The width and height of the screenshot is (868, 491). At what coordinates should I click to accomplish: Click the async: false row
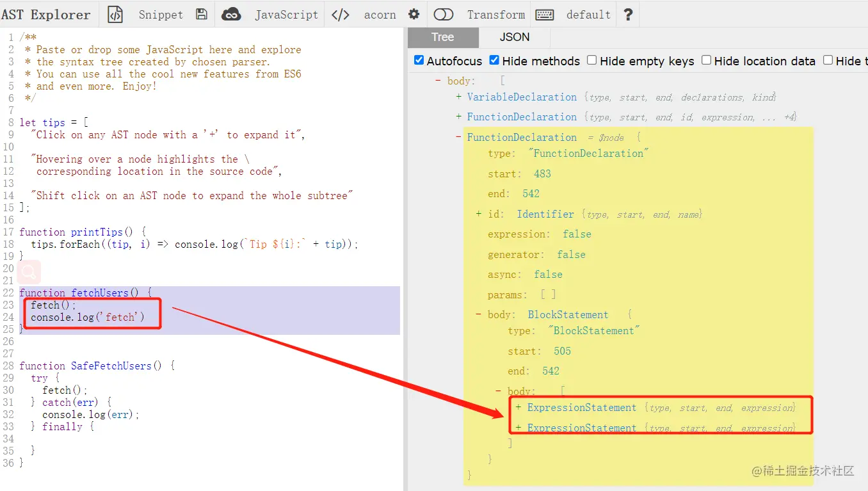click(x=525, y=274)
